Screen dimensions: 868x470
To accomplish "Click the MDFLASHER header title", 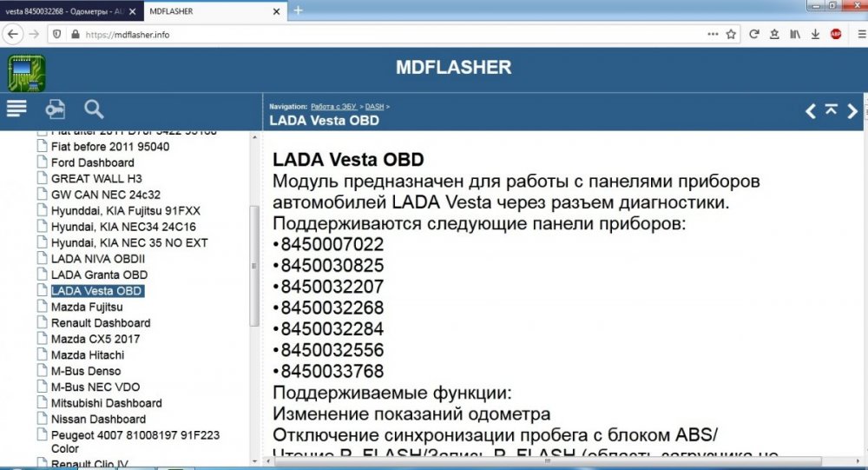I will [453, 68].
